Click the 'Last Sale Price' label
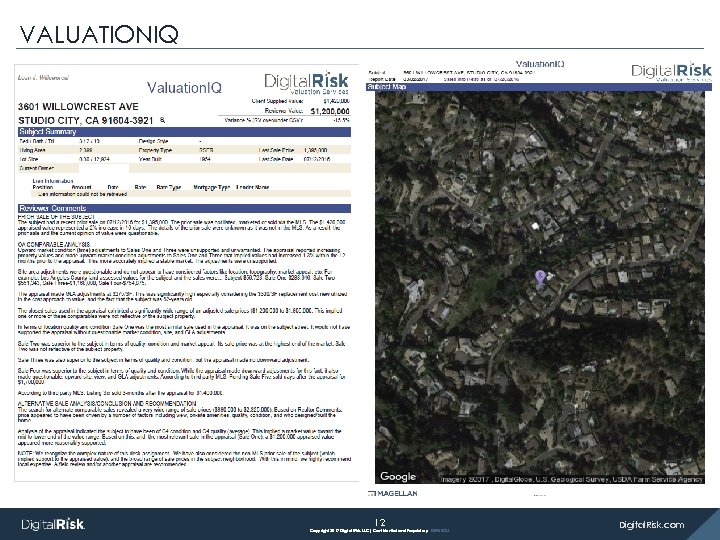The image size is (720, 540). (276, 150)
